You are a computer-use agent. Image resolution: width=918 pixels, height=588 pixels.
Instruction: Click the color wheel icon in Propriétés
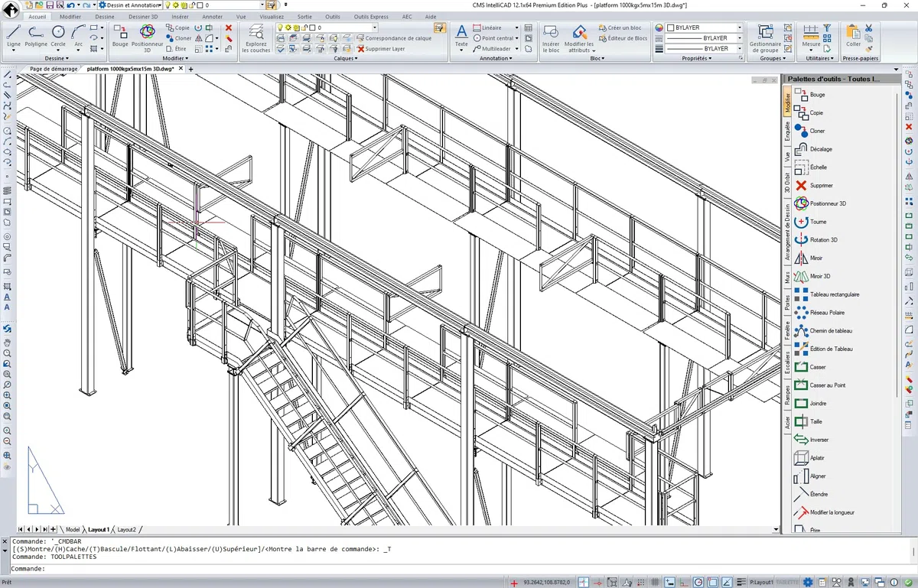click(x=659, y=28)
